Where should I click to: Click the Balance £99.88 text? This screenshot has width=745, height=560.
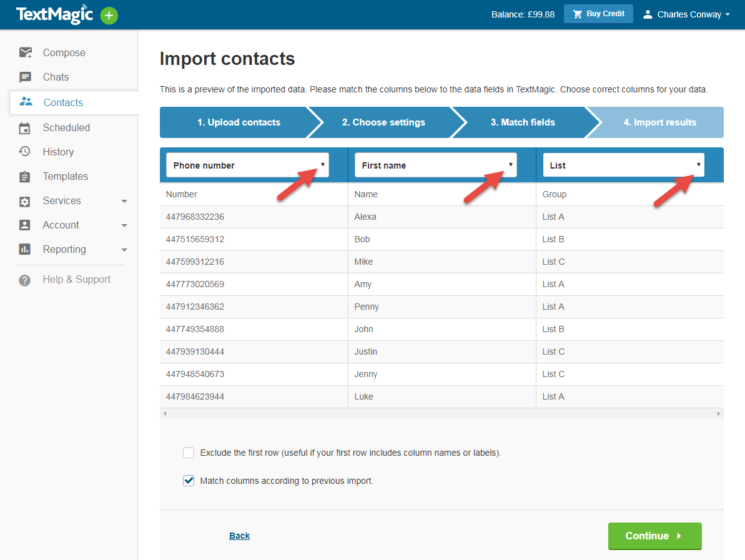[x=523, y=15]
